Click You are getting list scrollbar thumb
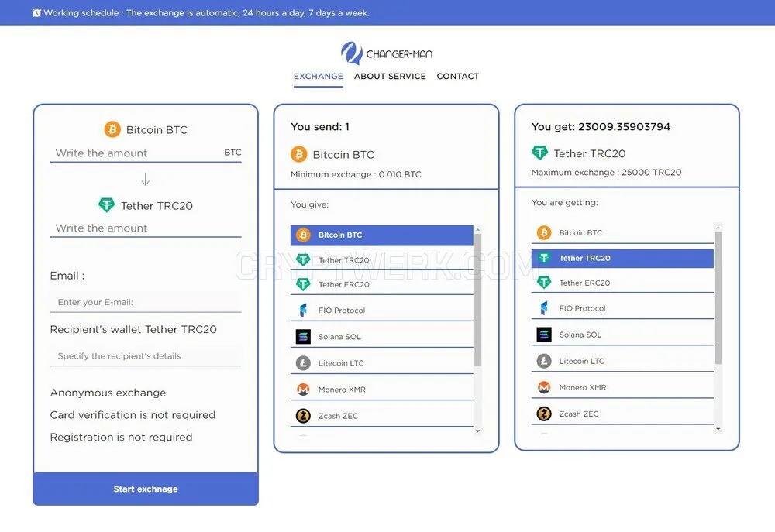 [x=718, y=298]
